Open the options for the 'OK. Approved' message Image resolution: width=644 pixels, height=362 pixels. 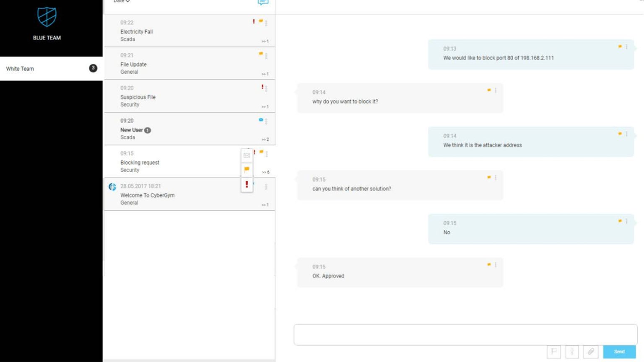496,264
